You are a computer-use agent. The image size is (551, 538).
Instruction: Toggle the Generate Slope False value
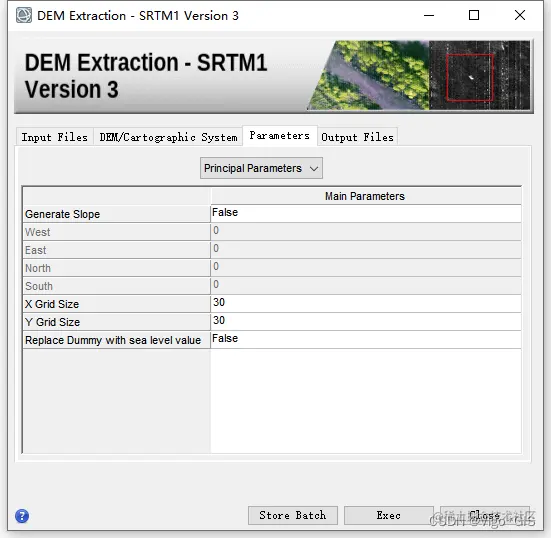coord(366,213)
